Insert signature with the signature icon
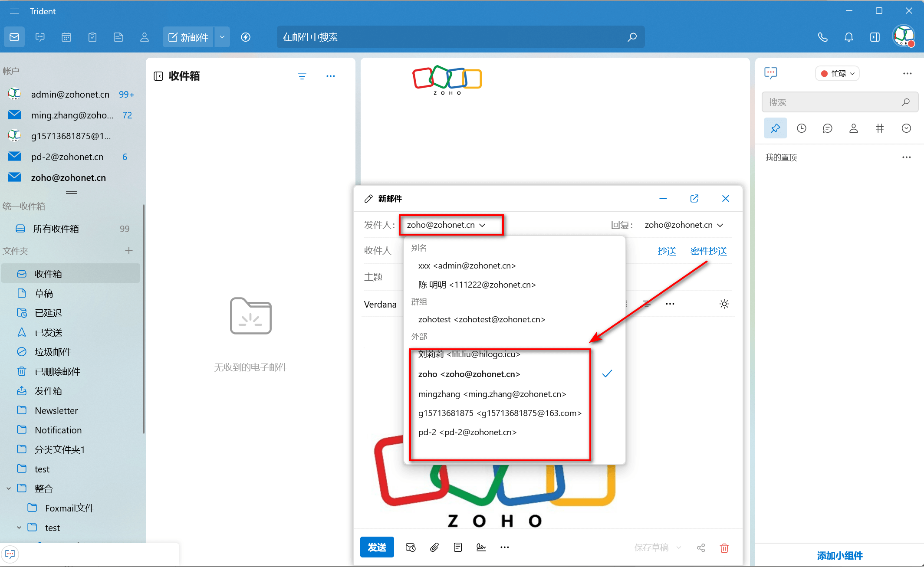The width and height of the screenshot is (924, 567). pyautogui.click(x=481, y=547)
